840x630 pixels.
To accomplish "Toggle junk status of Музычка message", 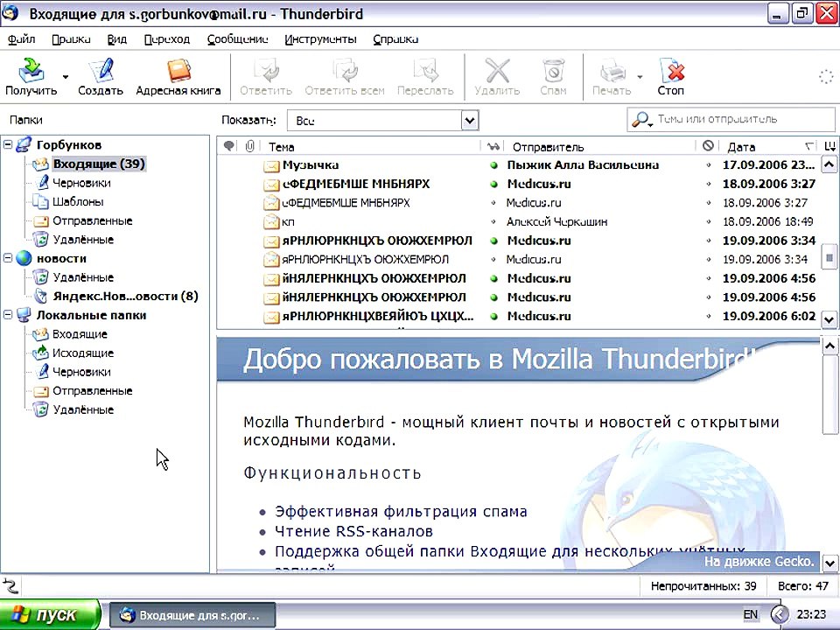I will [x=708, y=165].
